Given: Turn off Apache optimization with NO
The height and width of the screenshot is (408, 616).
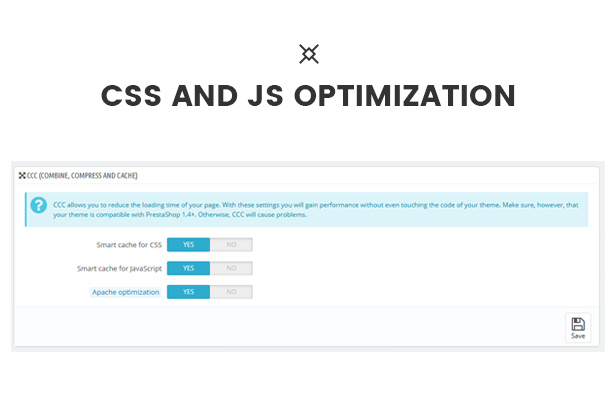Looking at the screenshot, I should (x=231, y=292).
